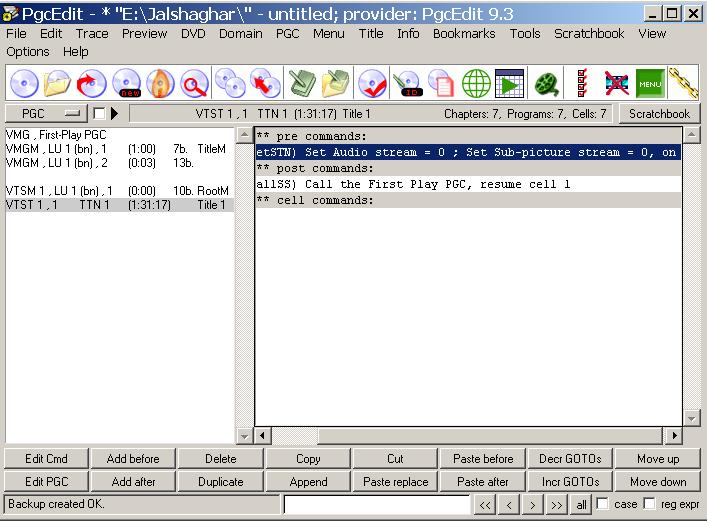
Task: Click the 'Backup created OK.' status text
Action: (x=56, y=503)
